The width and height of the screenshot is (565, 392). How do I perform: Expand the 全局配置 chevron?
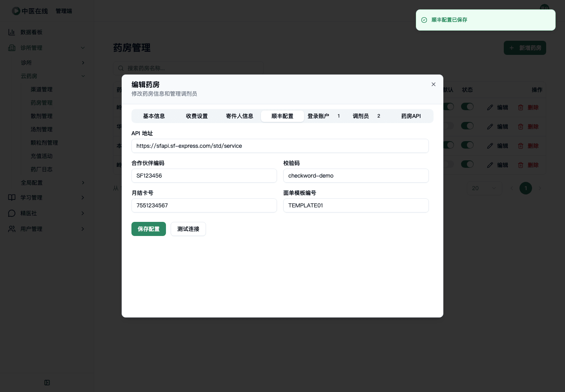tap(83, 183)
